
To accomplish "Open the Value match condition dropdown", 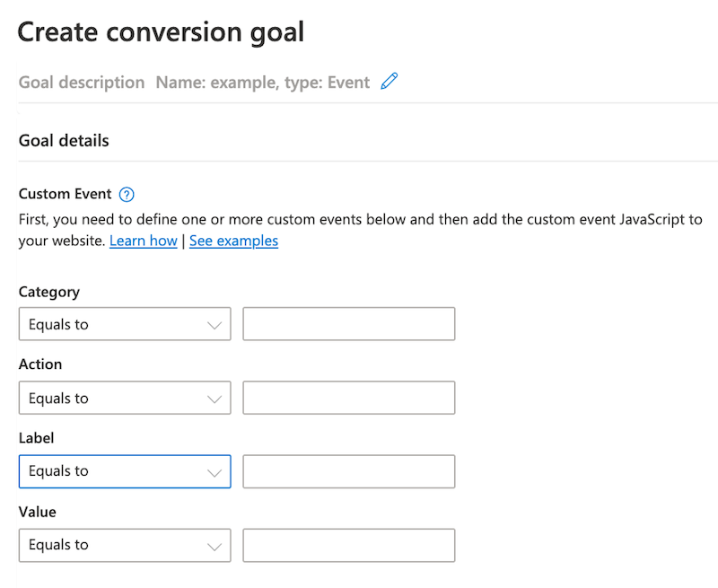I will [x=124, y=545].
